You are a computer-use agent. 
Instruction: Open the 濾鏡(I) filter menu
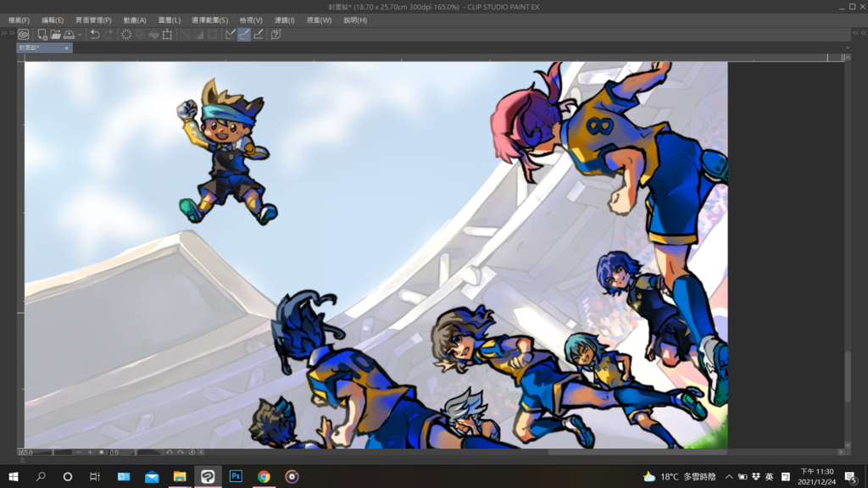pyautogui.click(x=285, y=20)
